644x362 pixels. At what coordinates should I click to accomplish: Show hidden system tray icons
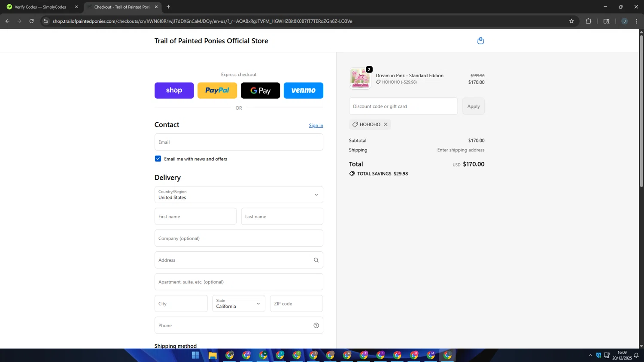click(x=590, y=356)
